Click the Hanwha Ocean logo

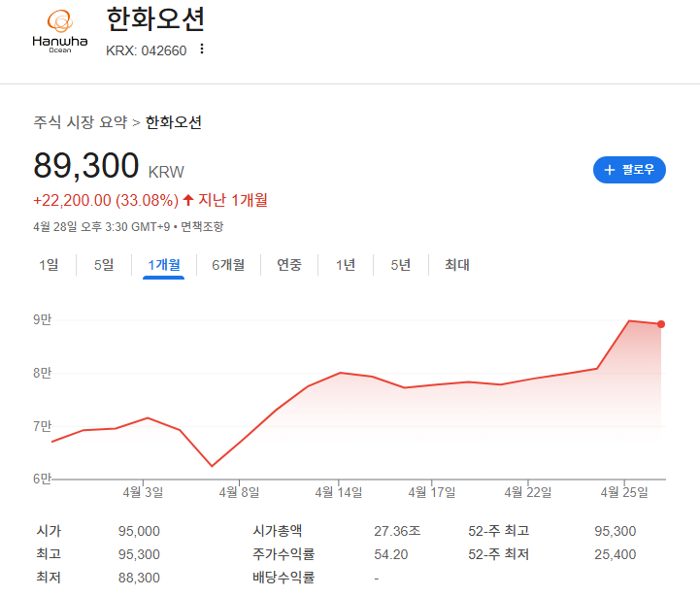(60, 31)
